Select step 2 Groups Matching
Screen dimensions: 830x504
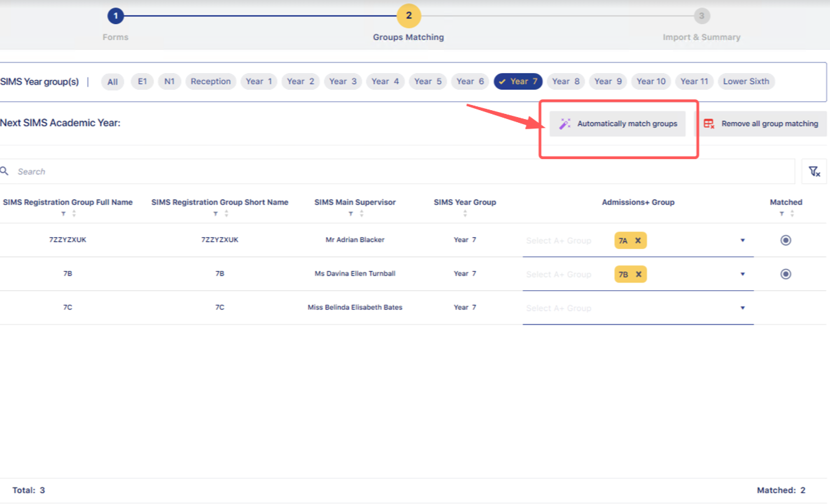[x=409, y=16]
